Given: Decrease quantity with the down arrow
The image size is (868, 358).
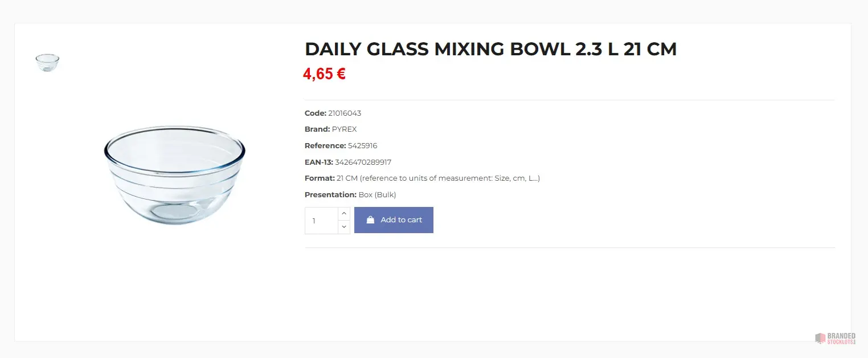Looking at the screenshot, I should click(344, 227).
